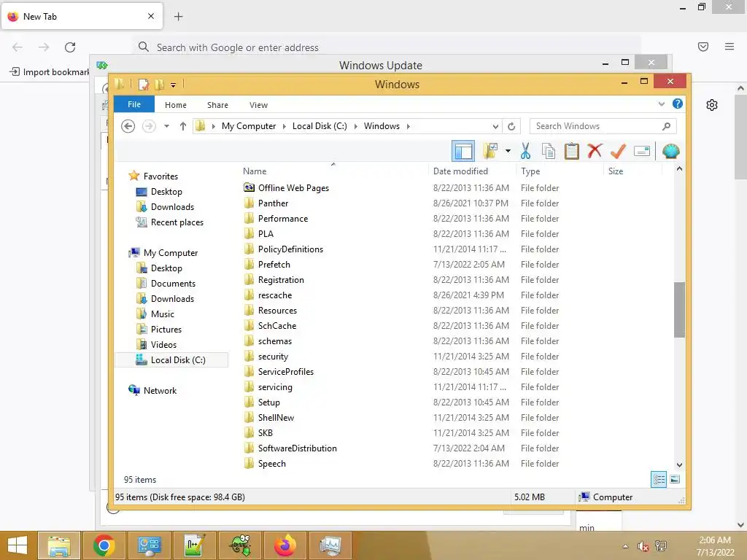The width and height of the screenshot is (747, 560).
Task: Switch to Large icons view button
Action: pos(675,480)
